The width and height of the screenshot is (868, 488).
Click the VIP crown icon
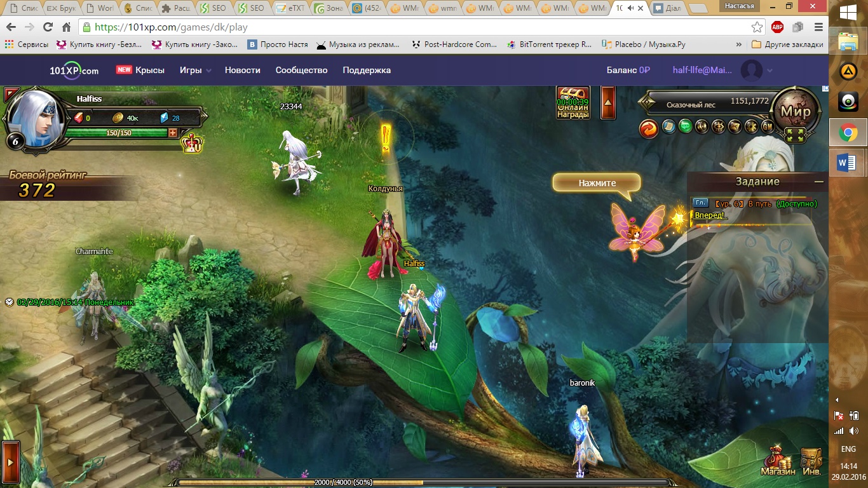pos(191,143)
